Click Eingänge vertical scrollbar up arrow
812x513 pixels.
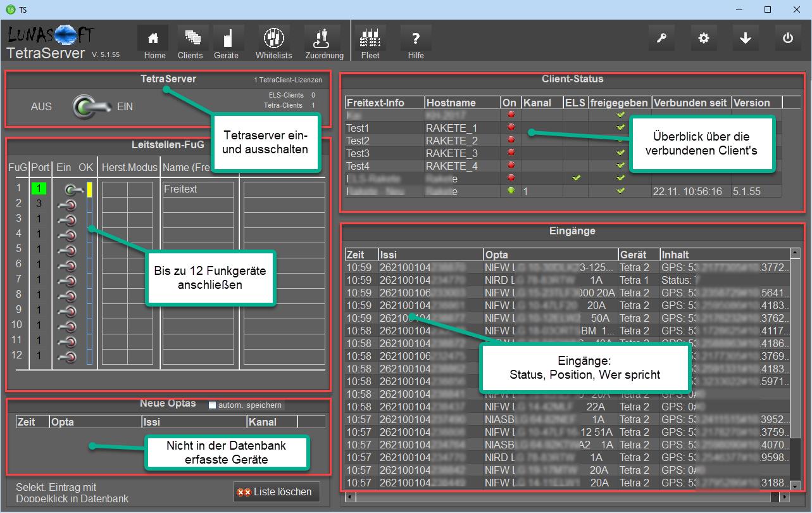796,253
